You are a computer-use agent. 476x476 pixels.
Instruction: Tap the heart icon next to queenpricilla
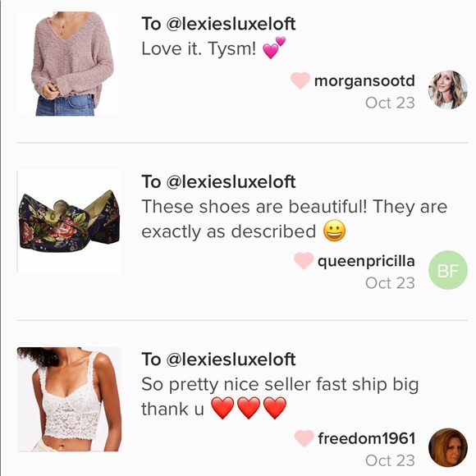coord(304,261)
